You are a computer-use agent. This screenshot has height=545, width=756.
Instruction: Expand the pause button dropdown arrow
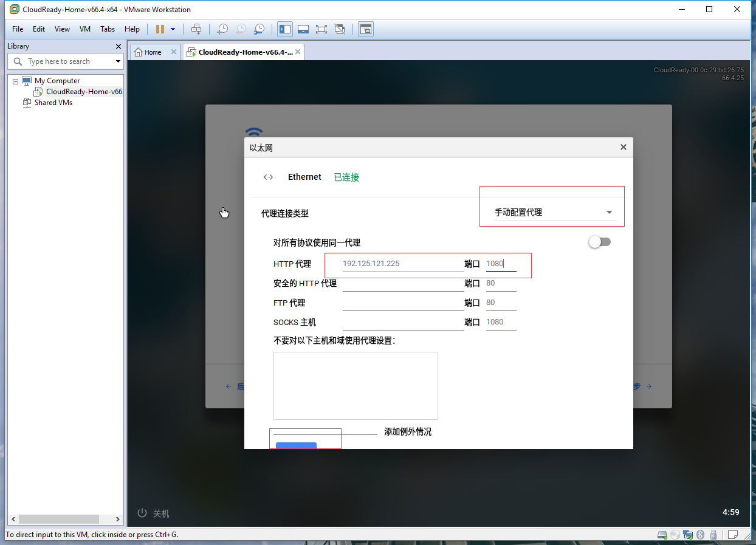pyautogui.click(x=173, y=29)
